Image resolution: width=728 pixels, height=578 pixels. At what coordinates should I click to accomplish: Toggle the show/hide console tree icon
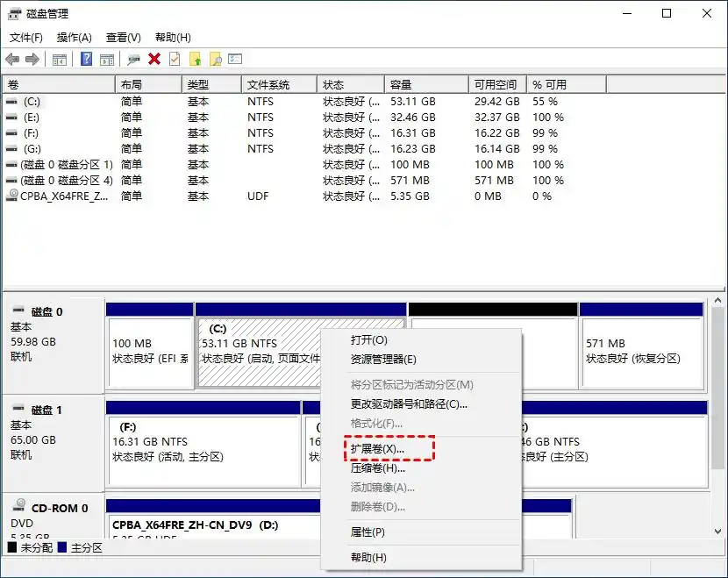pyautogui.click(x=59, y=59)
